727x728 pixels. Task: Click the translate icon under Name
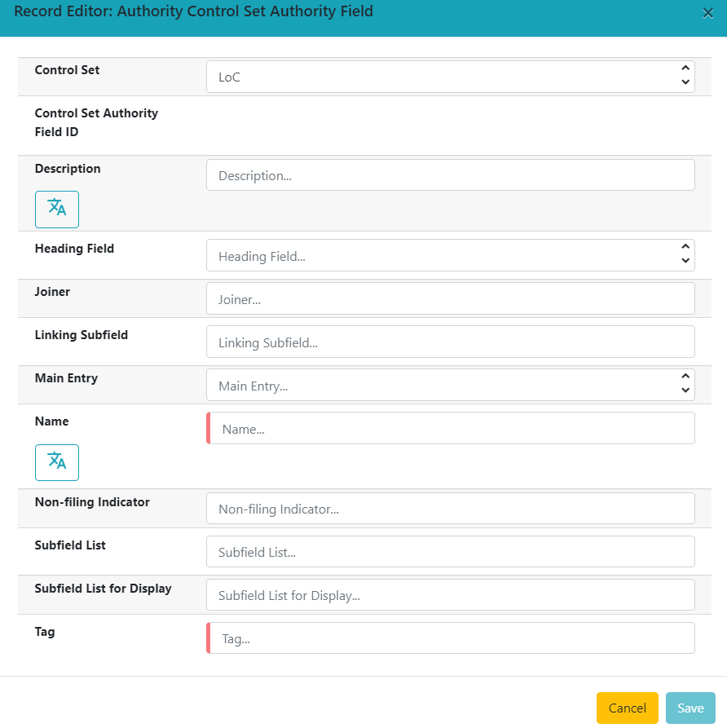click(x=57, y=462)
